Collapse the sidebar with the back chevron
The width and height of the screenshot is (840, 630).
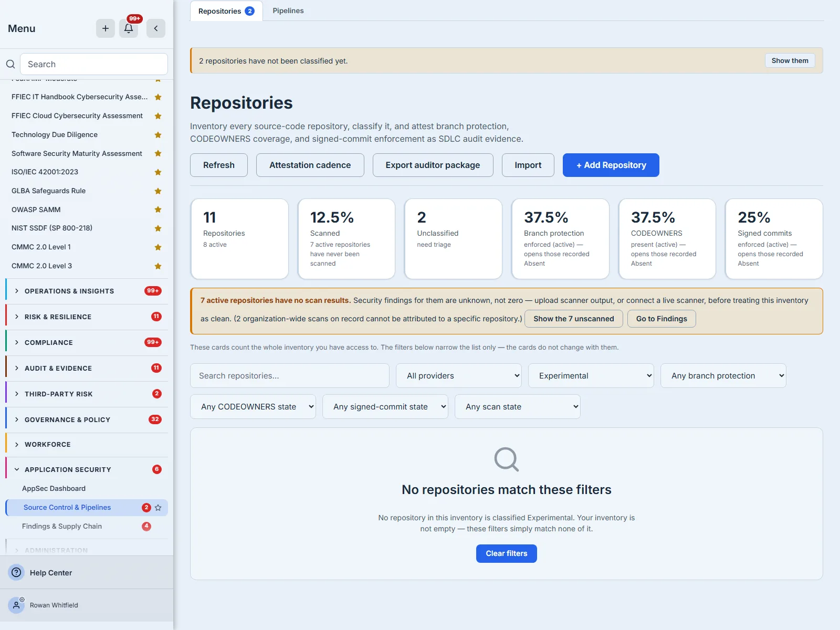point(156,28)
